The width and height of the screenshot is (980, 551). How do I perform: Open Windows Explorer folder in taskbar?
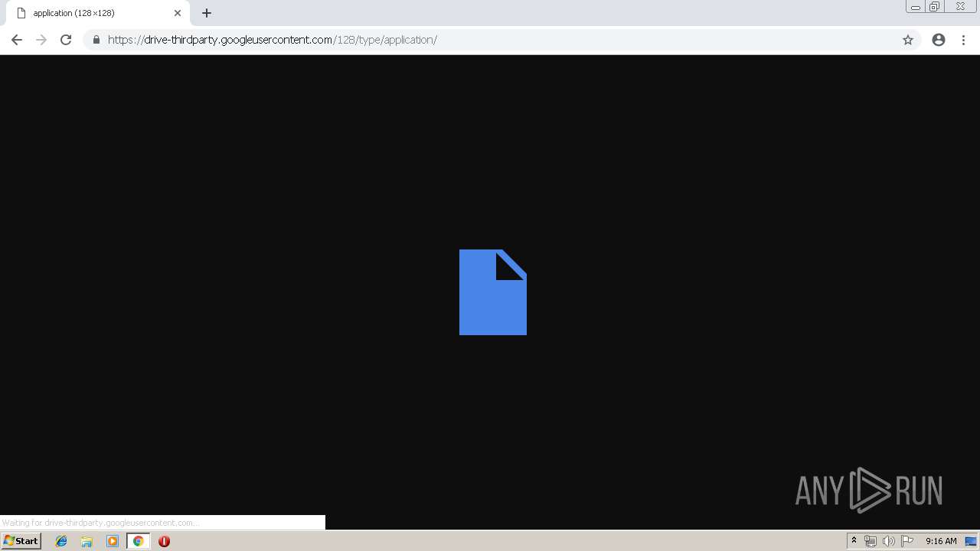click(x=87, y=541)
